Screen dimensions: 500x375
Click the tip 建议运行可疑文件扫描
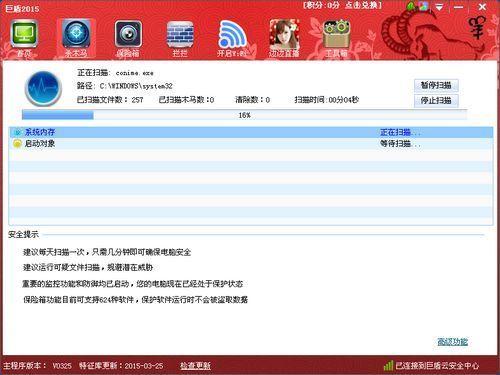(88, 267)
